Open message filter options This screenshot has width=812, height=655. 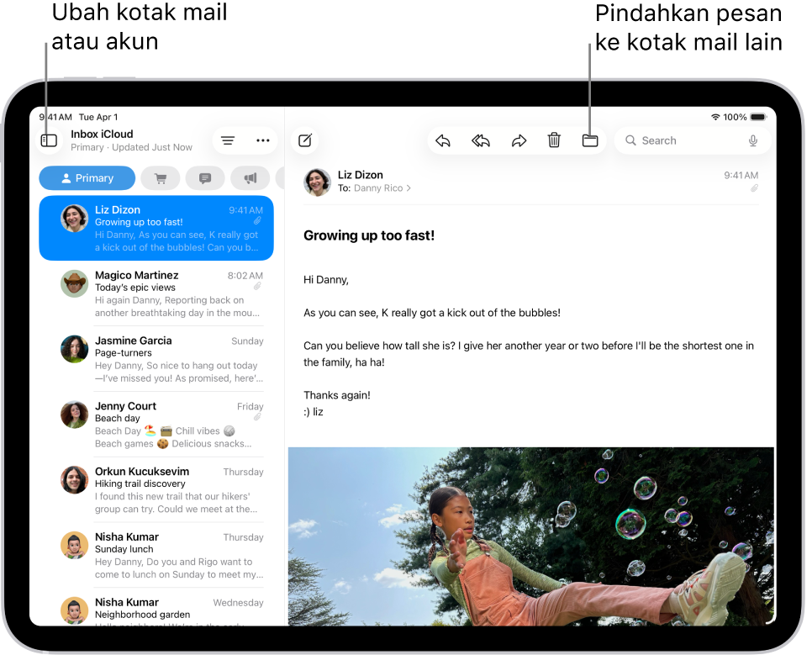pyautogui.click(x=227, y=140)
